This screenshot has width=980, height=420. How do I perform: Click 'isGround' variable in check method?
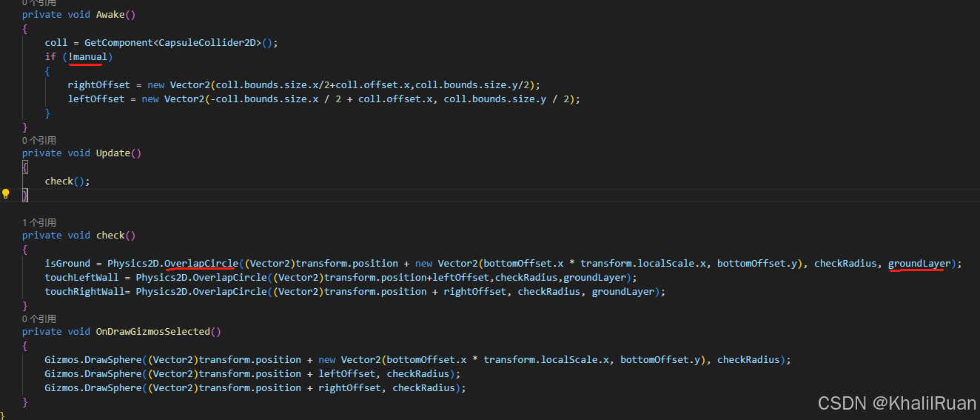pyautogui.click(x=67, y=263)
